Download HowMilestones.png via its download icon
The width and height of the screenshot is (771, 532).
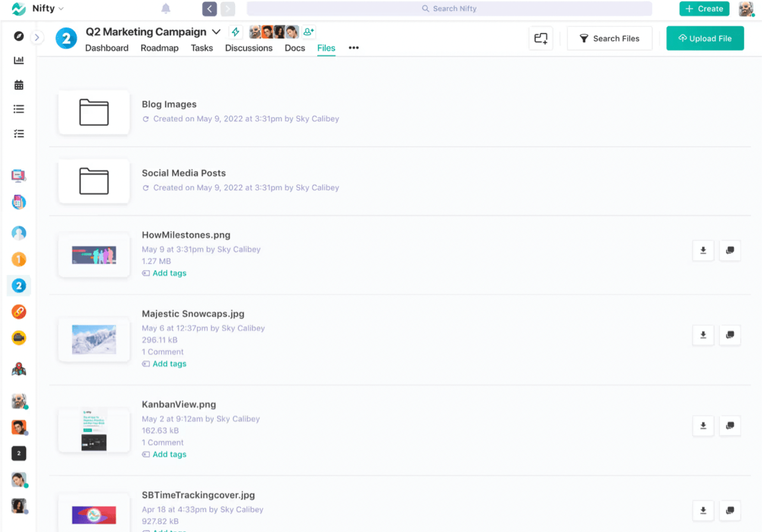[703, 250]
